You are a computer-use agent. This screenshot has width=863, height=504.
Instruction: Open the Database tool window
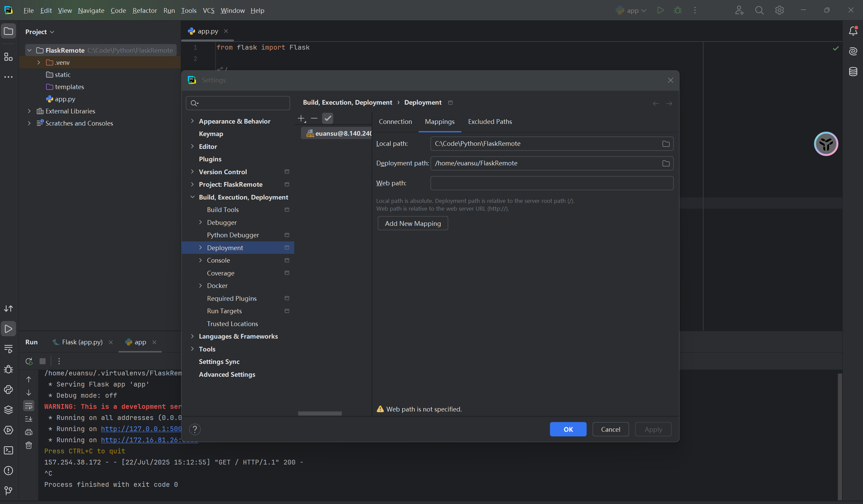[853, 72]
